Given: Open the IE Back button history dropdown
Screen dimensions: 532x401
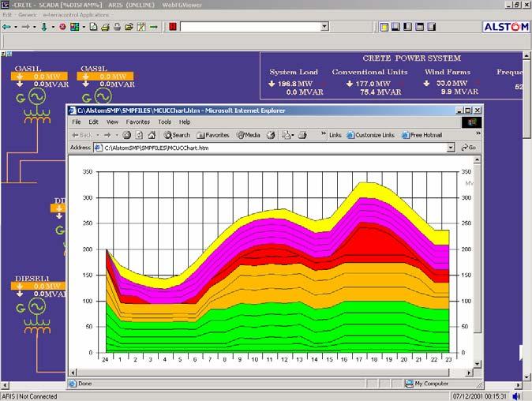Looking at the screenshot, I should click(98, 135).
